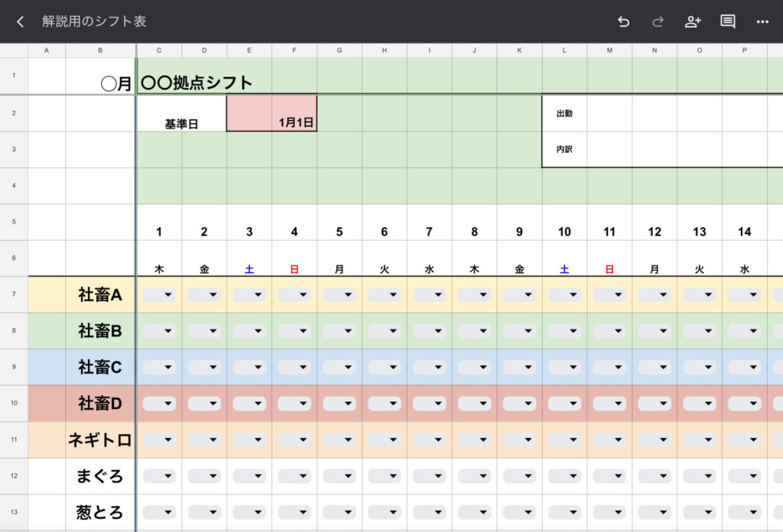This screenshot has width=783, height=532.
Task: Open 社畜D's shift dropdown on day 10
Action: point(564,403)
